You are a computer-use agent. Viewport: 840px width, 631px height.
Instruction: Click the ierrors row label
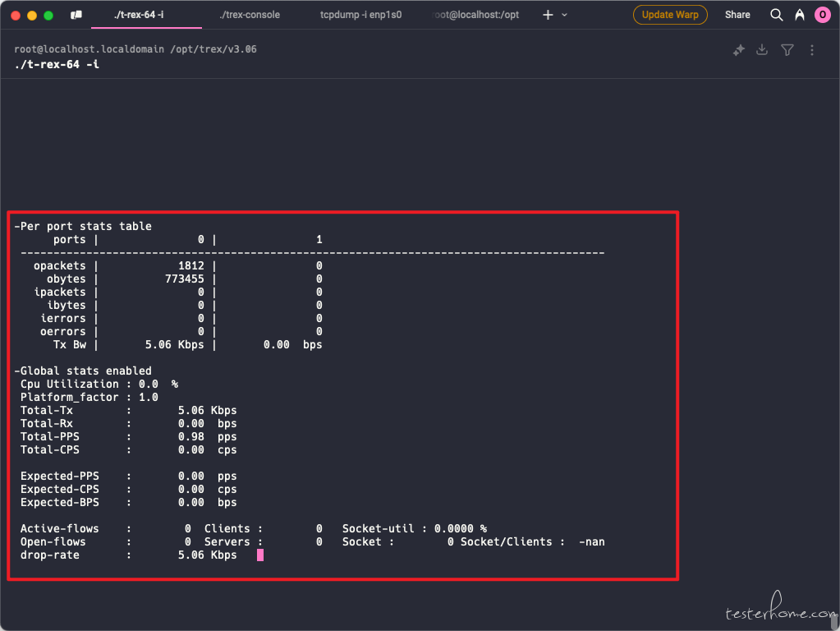tap(63, 319)
